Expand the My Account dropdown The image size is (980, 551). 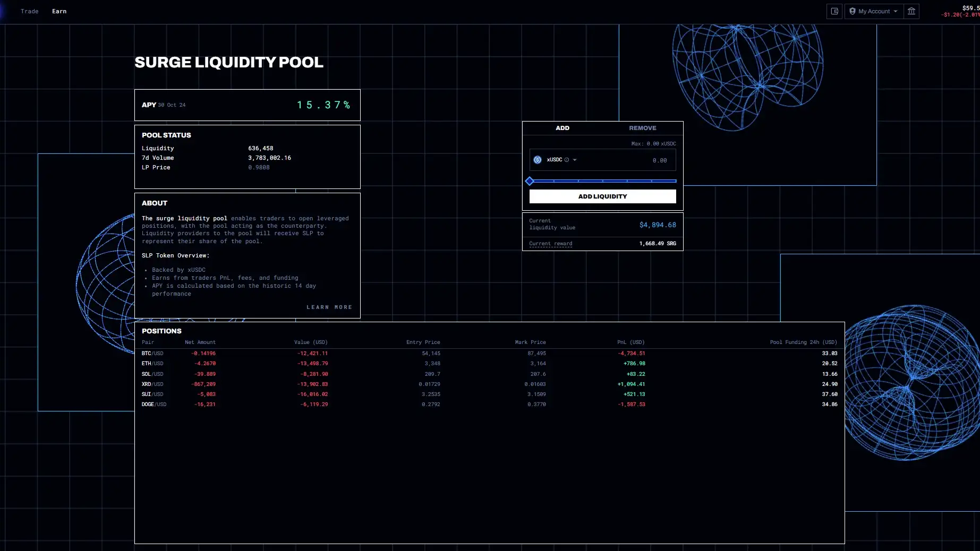[x=896, y=11]
